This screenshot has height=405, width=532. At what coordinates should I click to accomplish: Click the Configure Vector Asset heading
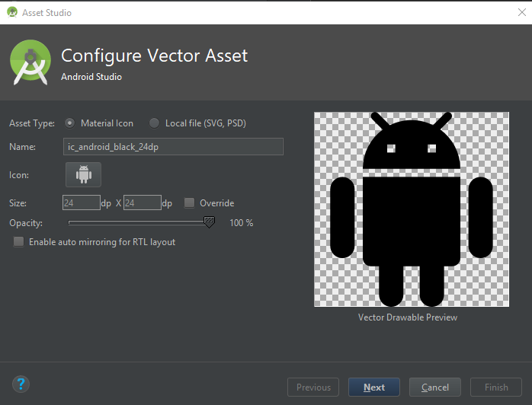pyautogui.click(x=155, y=56)
